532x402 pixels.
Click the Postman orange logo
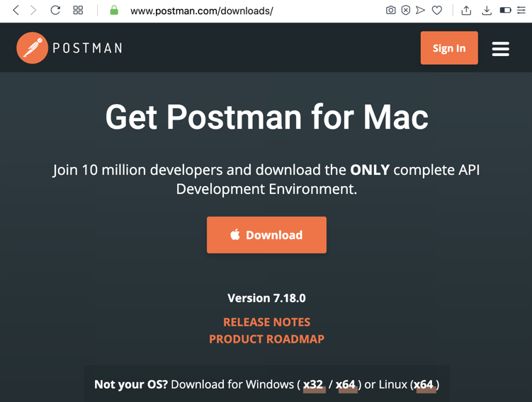click(x=33, y=48)
